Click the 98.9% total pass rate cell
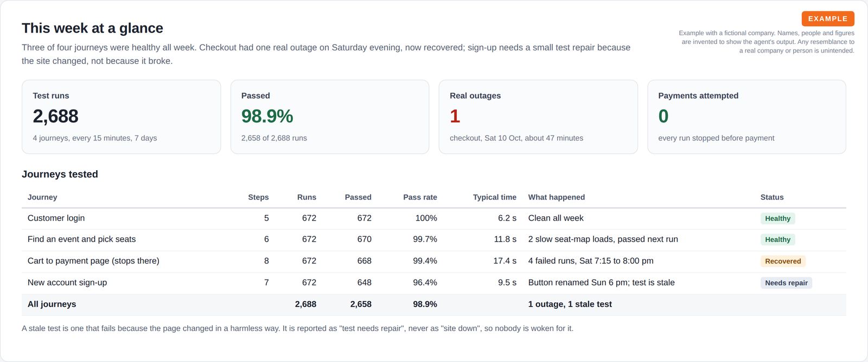868x362 pixels. pyautogui.click(x=425, y=305)
